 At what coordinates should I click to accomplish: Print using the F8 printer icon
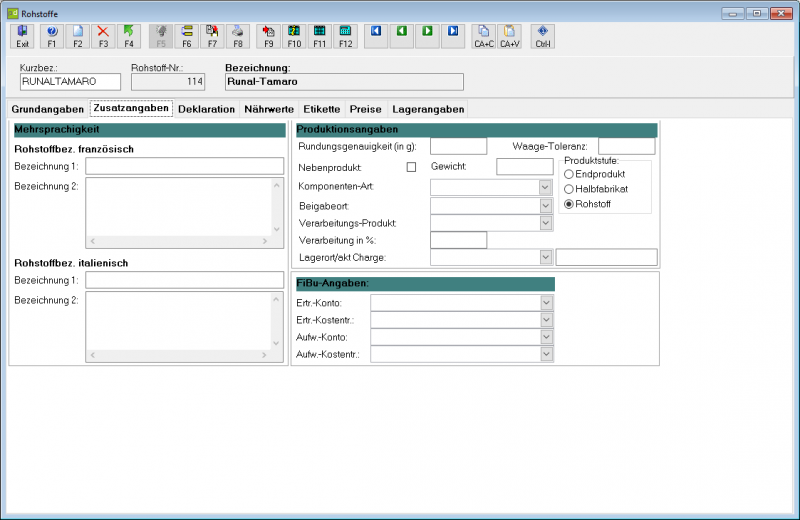(x=238, y=37)
